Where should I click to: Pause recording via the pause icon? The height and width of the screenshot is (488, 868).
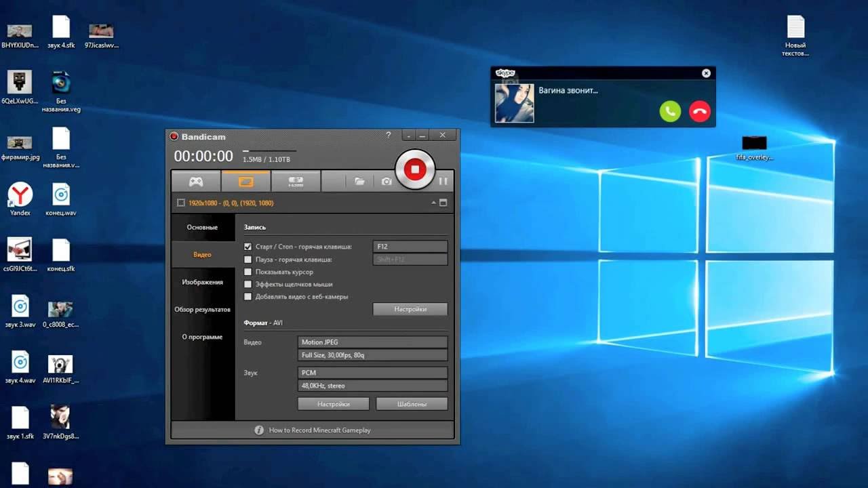click(x=443, y=182)
